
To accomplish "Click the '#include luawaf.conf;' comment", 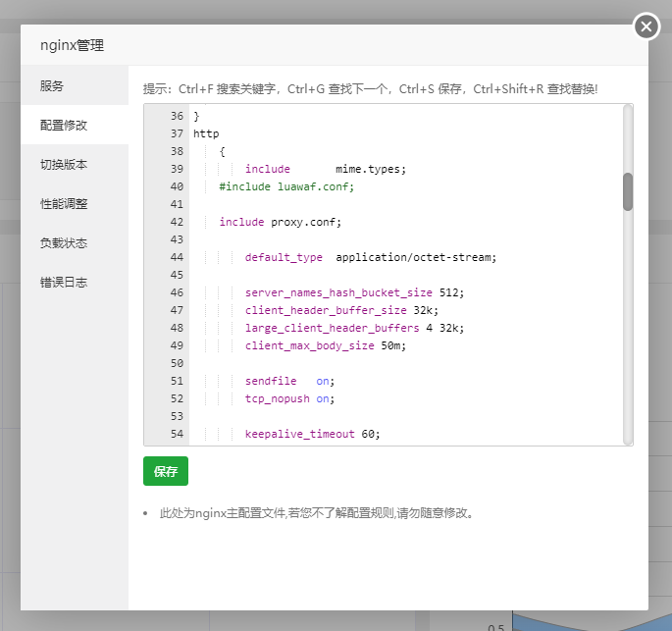I will pyautogui.click(x=286, y=186).
